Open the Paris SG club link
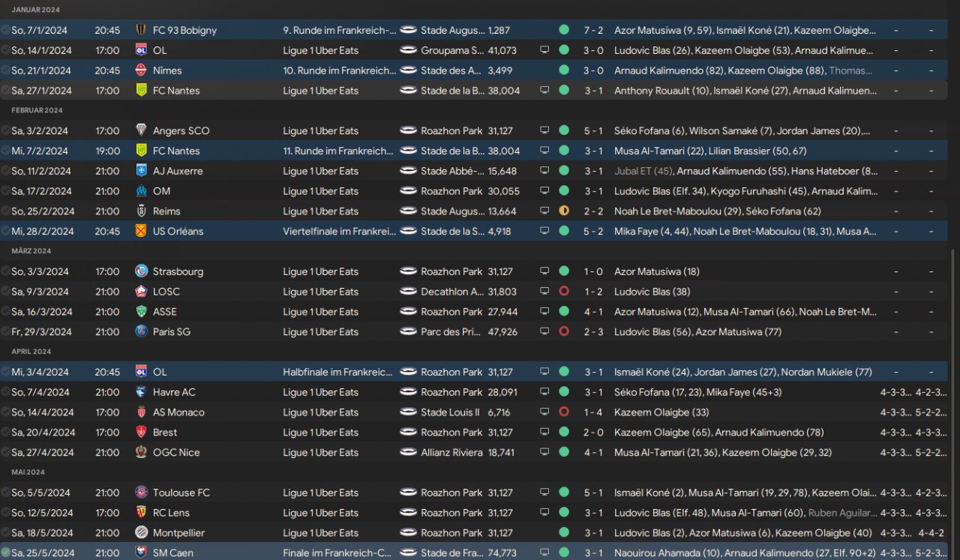Screen dimensions: 960x560 [x=172, y=332]
